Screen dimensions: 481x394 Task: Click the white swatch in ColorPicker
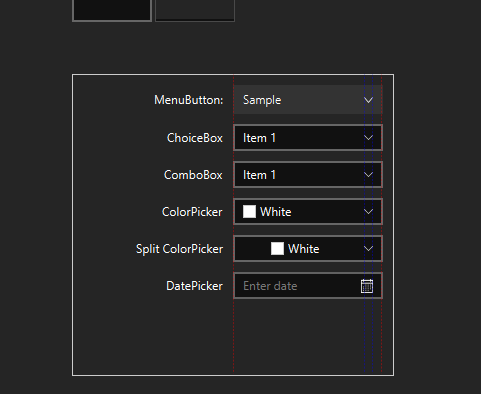249,212
